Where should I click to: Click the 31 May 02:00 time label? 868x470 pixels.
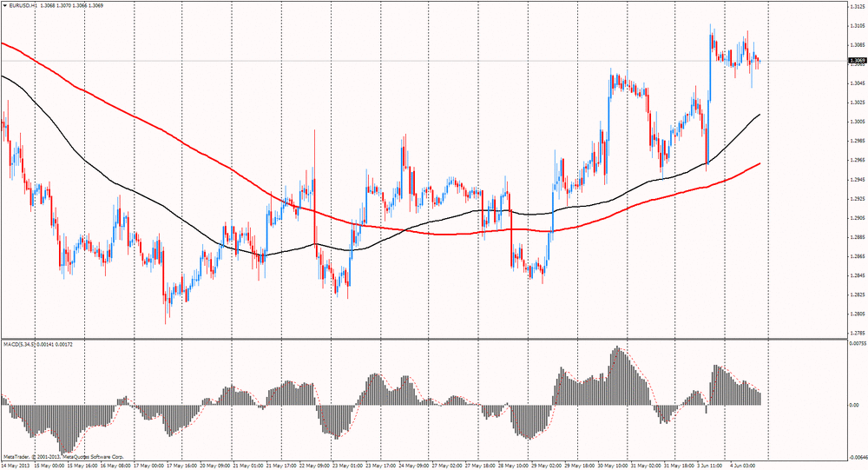pos(645,467)
